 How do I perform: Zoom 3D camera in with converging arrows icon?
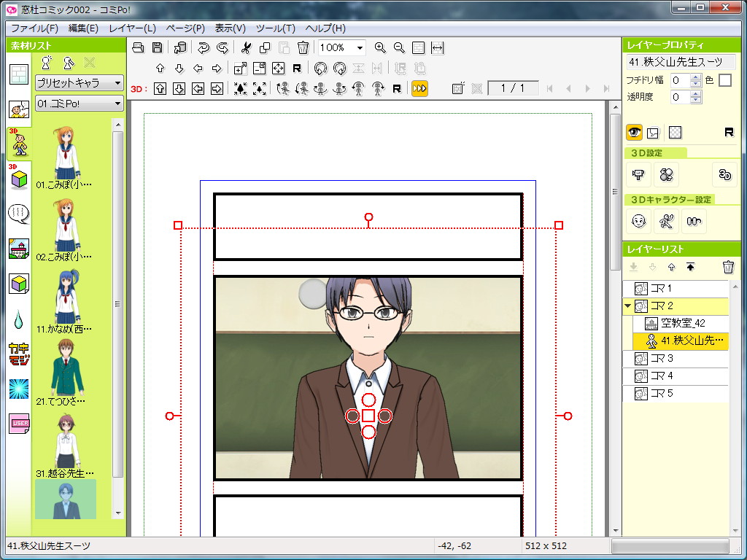[241, 88]
